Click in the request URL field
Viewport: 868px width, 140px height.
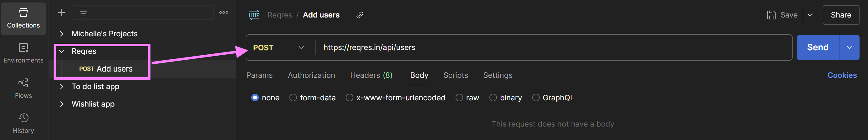click(553, 47)
